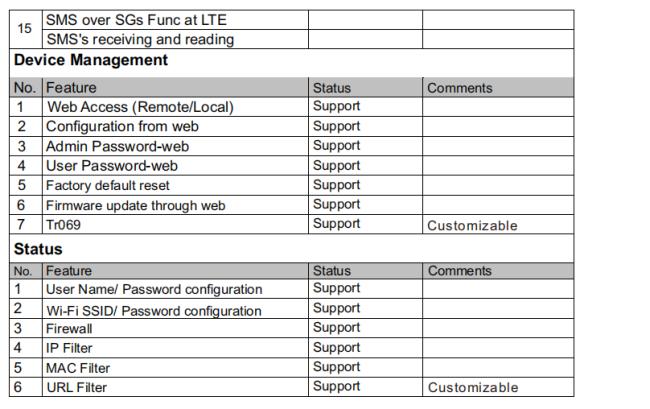This screenshot has height=409, width=650.
Task: Select SMS over SGs Func at LTE
Action: coord(136,20)
